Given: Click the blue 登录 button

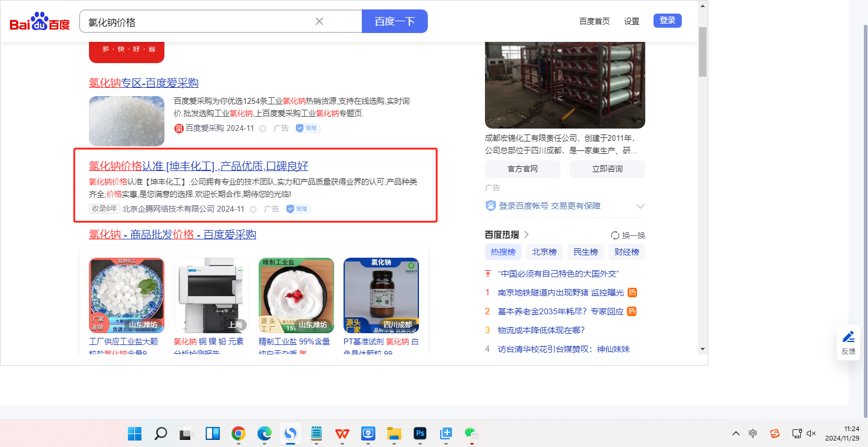Looking at the screenshot, I should [x=668, y=21].
